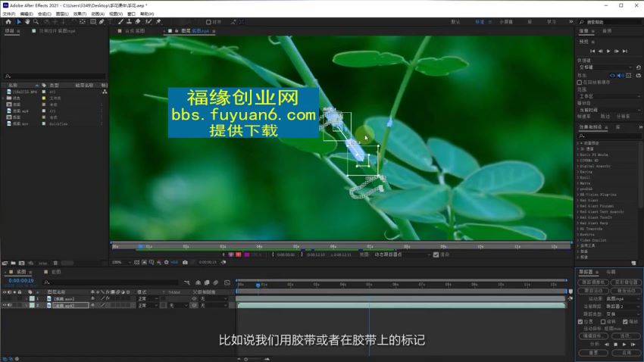Select the Selection arrow tool
This screenshot has height=362, width=644.
19,22
